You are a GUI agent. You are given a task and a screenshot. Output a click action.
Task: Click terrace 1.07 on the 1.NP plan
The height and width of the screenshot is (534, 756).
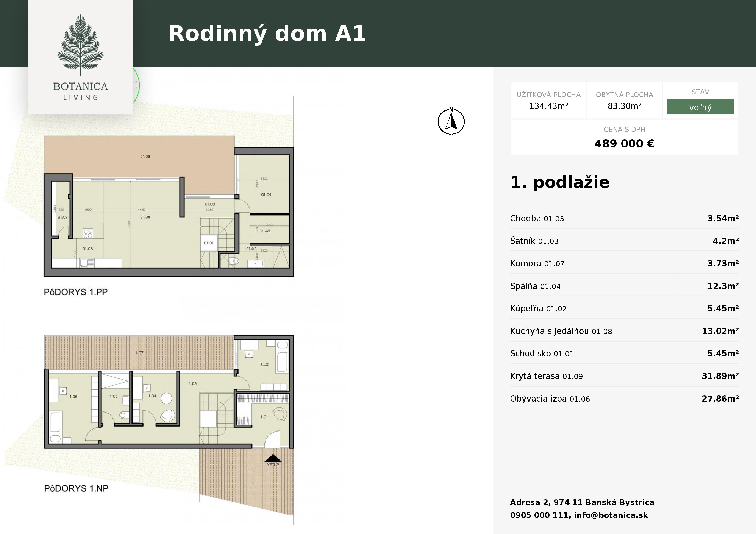pyautogui.click(x=139, y=353)
